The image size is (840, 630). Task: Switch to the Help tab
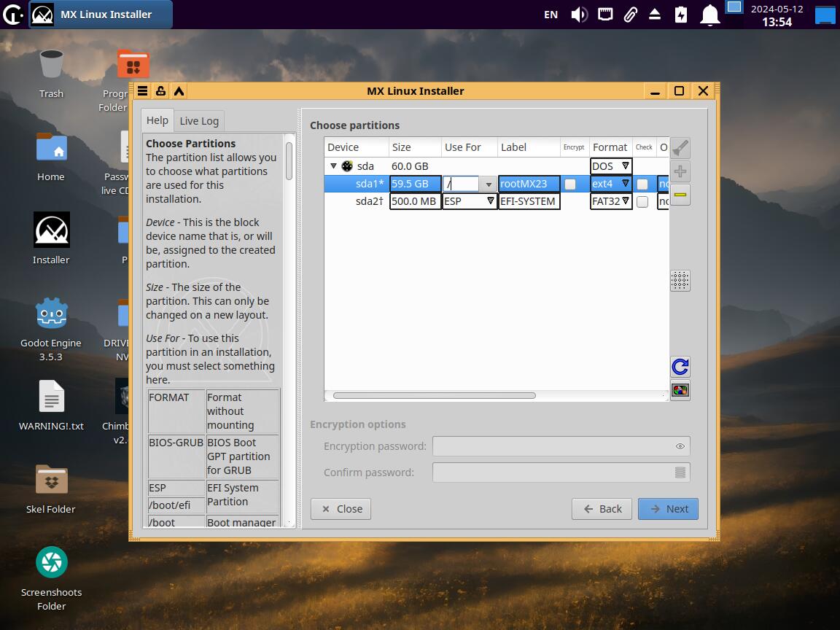pos(157,120)
